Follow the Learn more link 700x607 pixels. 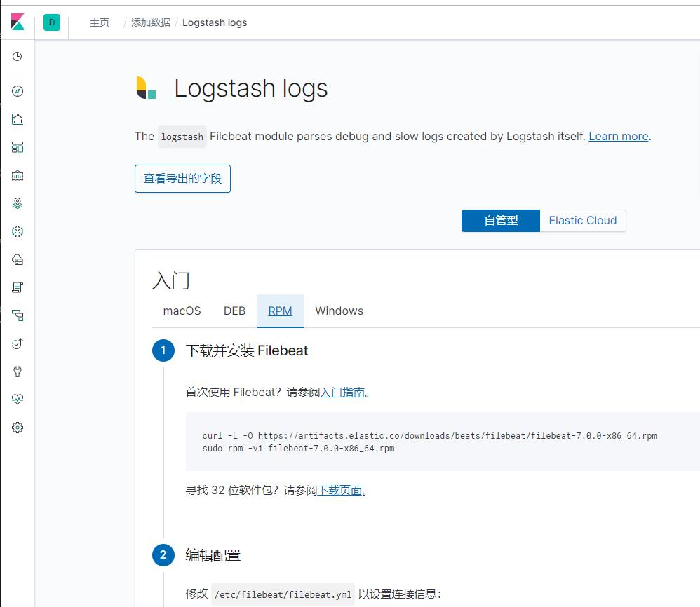619,137
